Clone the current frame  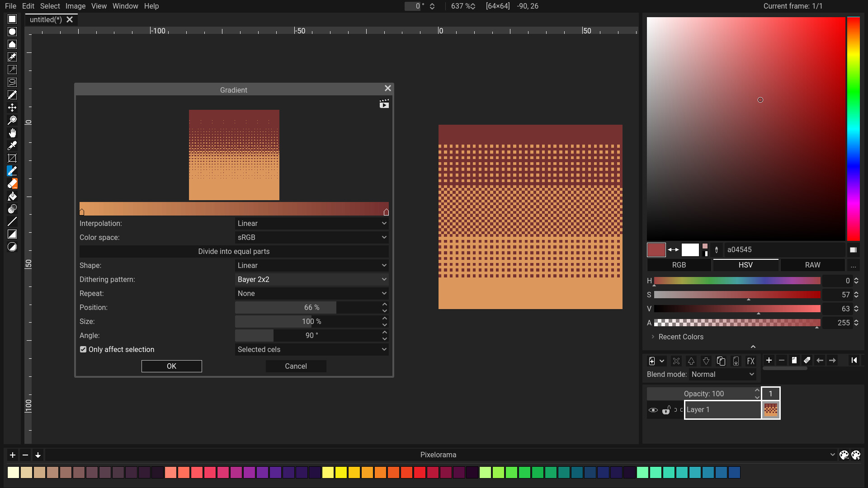tap(794, 360)
